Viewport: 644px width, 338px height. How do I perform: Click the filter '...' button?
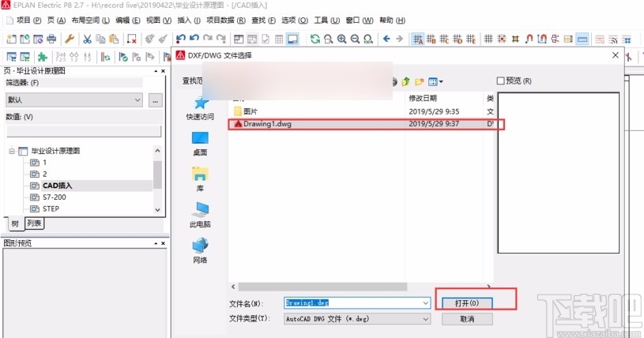(x=155, y=100)
